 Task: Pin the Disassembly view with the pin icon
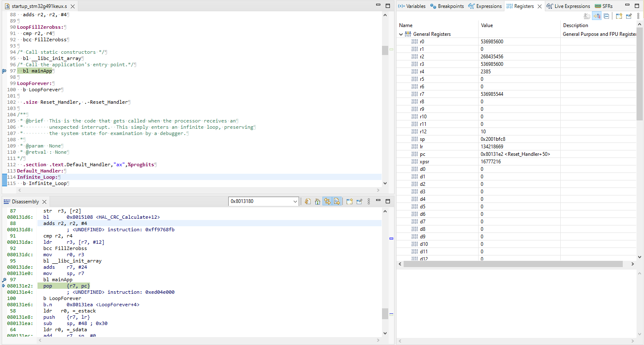click(359, 201)
